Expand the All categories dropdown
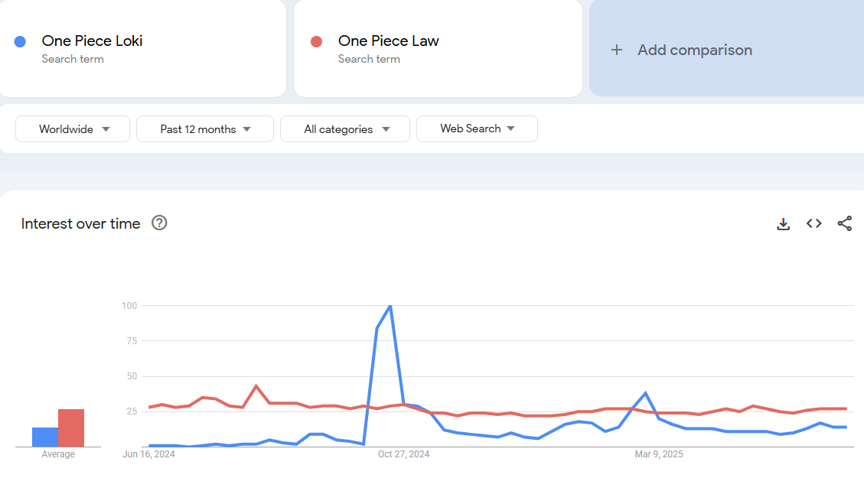This screenshot has height=504, width=864. 345,129
